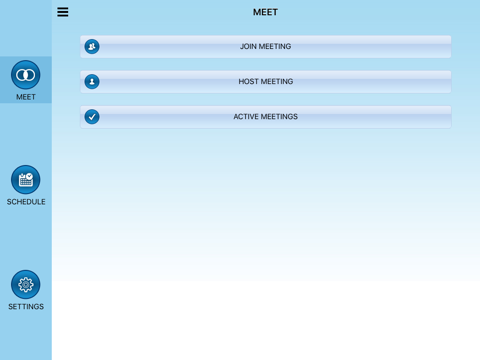480x360 pixels.
Task: Open the Settings gear icon
Action: coord(26,284)
